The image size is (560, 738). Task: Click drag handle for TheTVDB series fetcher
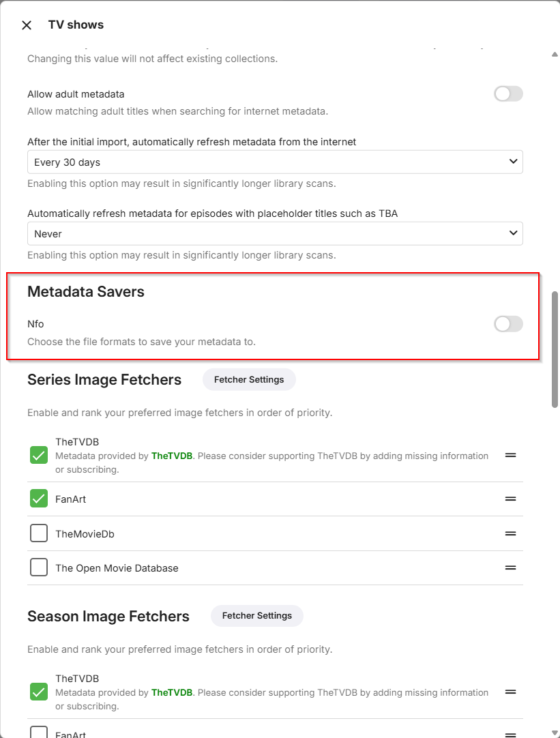pos(510,455)
